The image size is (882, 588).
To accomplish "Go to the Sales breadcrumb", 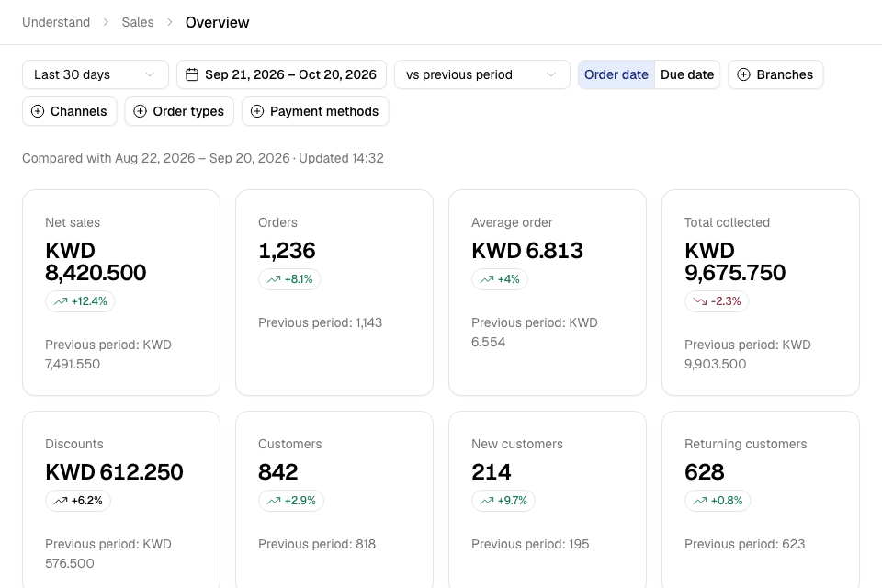I will coord(138,22).
